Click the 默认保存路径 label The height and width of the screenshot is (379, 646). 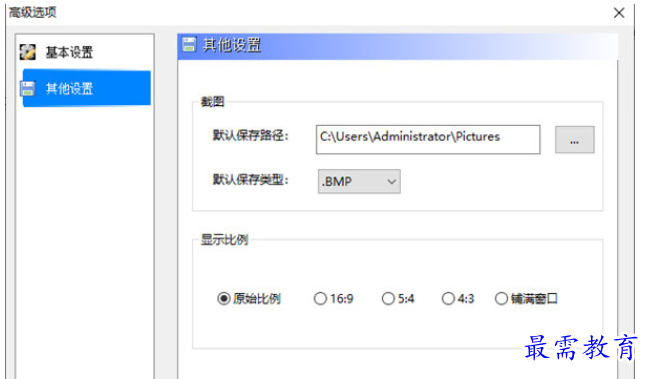[x=250, y=135]
